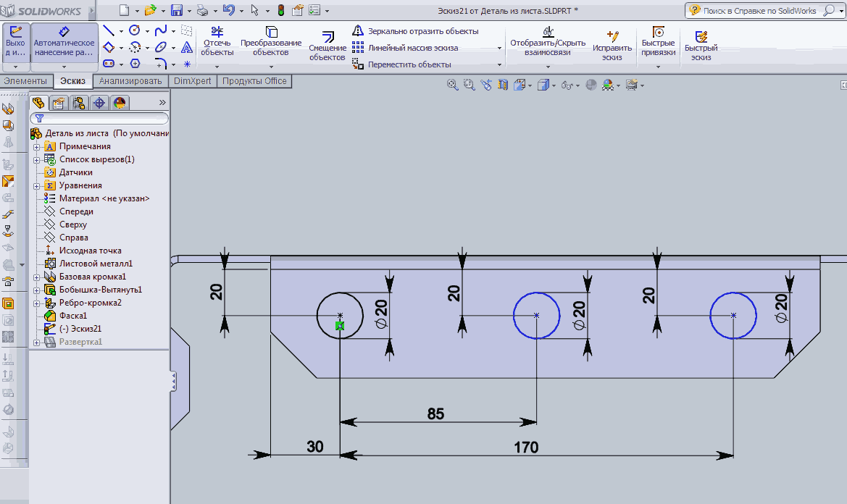This screenshot has width=847, height=504.
Task: Open file properties clipboard icon
Action: pyautogui.click(x=297, y=10)
